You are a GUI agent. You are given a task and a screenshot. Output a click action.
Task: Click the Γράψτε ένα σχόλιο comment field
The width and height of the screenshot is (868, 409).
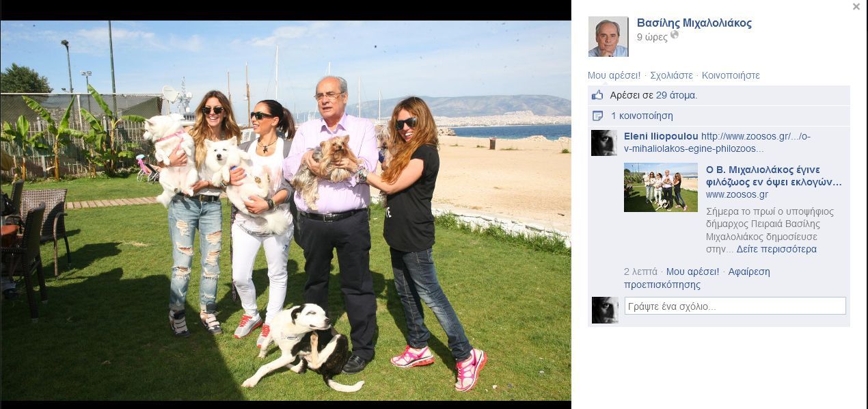(x=735, y=306)
